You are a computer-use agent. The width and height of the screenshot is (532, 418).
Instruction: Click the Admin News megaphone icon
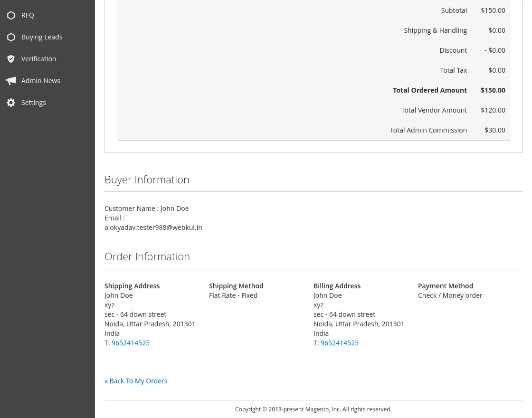tap(11, 81)
